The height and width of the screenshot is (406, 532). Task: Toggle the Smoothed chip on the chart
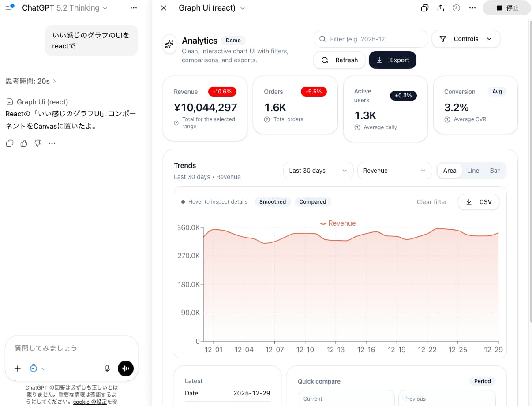(x=272, y=201)
